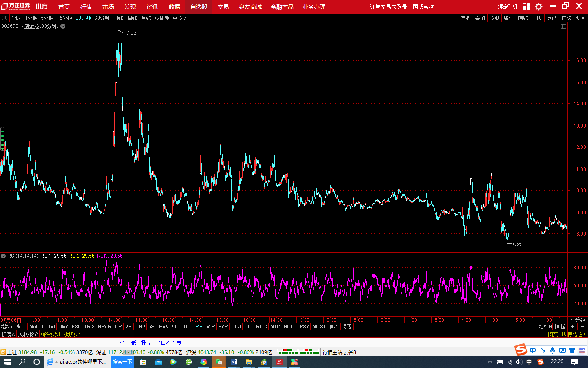588x368 pixels.
Task: Collapse the 侧边栏 sidebar
Action: click(x=577, y=334)
